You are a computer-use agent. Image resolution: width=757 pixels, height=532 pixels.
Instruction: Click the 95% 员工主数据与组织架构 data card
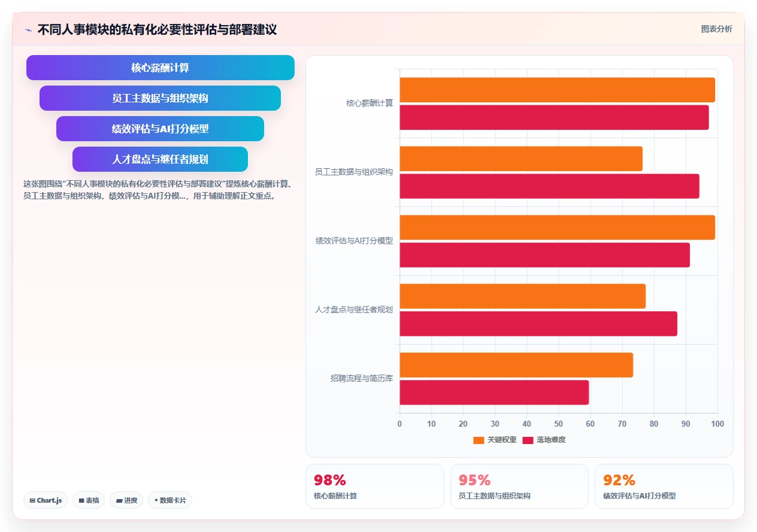[519, 486]
